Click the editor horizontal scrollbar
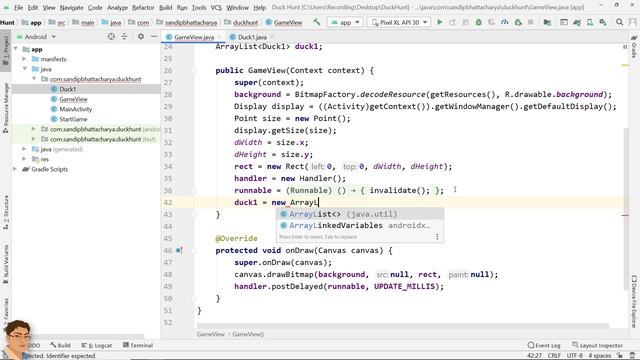The height and width of the screenshot is (360, 640). [x=403, y=326]
